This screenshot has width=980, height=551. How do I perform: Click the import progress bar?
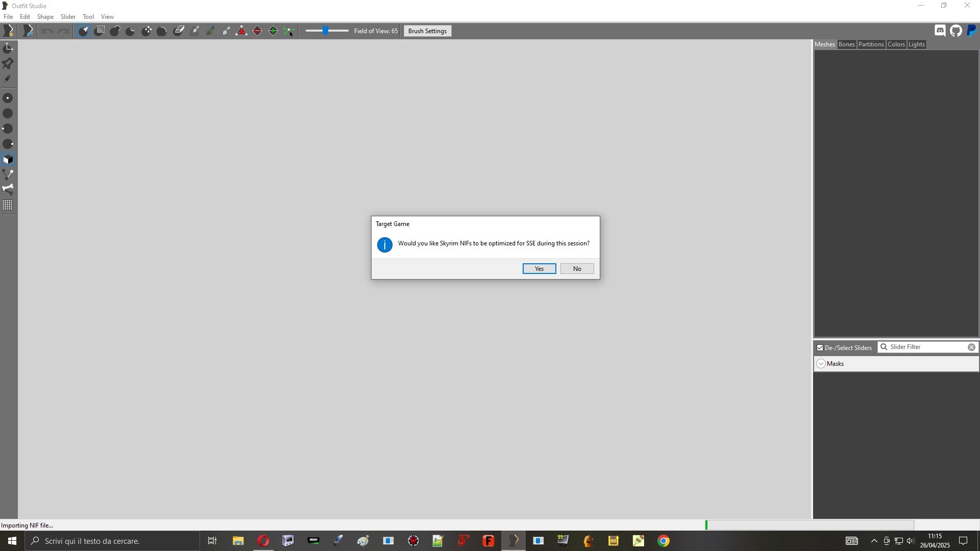click(810, 525)
